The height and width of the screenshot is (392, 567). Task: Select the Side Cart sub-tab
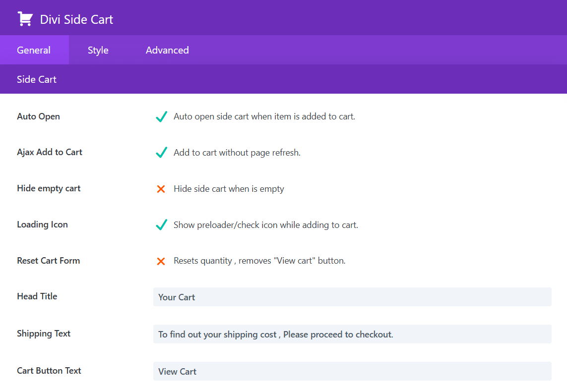pos(37,79)
